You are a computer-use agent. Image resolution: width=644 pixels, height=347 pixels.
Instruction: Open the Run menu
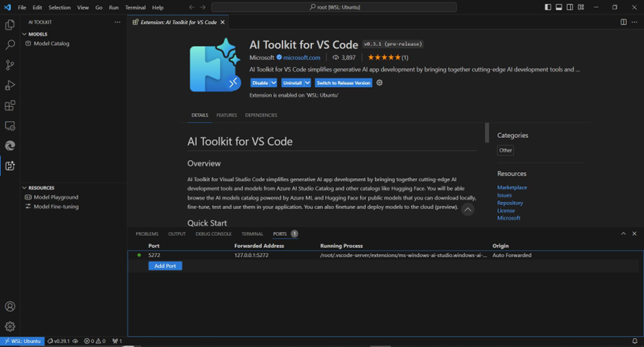pyautogui.click(x=114, y=8)
